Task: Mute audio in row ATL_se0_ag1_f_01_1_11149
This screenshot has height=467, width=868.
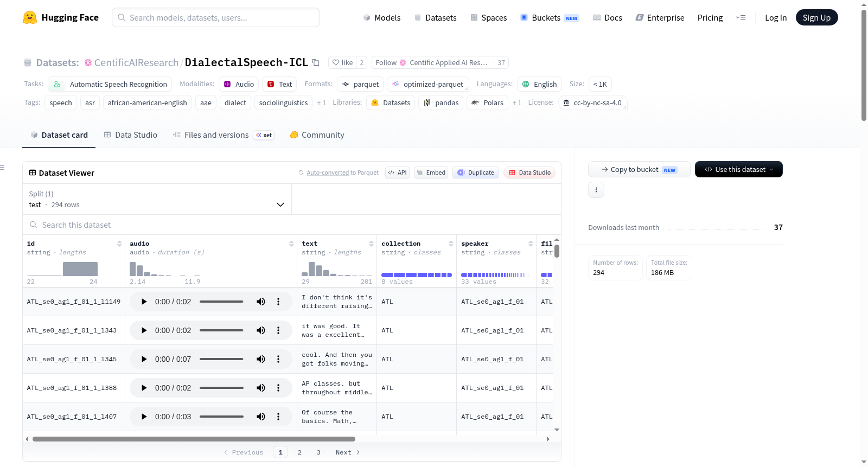Action: click(261, 302)
